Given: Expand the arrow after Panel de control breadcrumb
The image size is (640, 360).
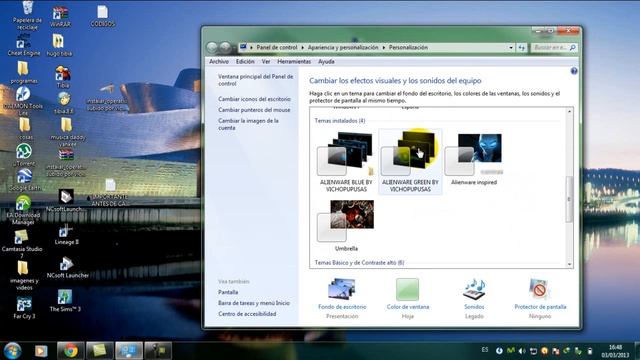Looking at the screenshot, I should click(302, 48).
